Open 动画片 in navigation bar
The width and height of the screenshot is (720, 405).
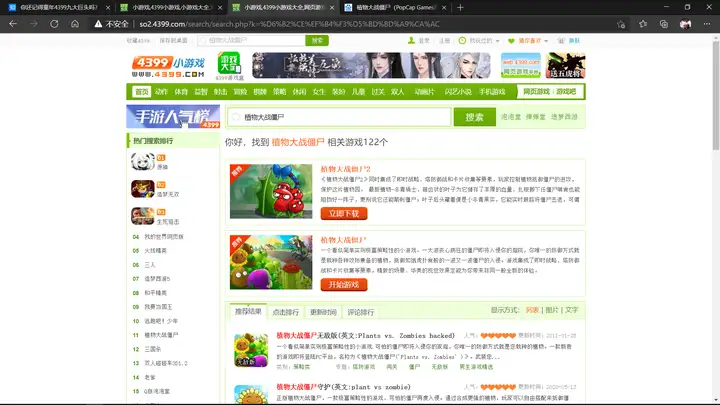(424, 91)
